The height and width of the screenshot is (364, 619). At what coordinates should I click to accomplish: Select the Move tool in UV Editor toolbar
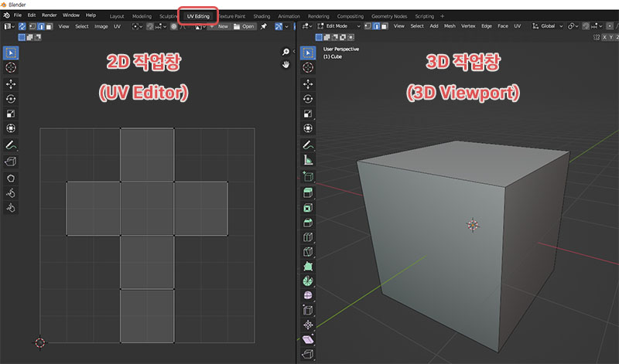pyautogui.click(x=11, y=84)
